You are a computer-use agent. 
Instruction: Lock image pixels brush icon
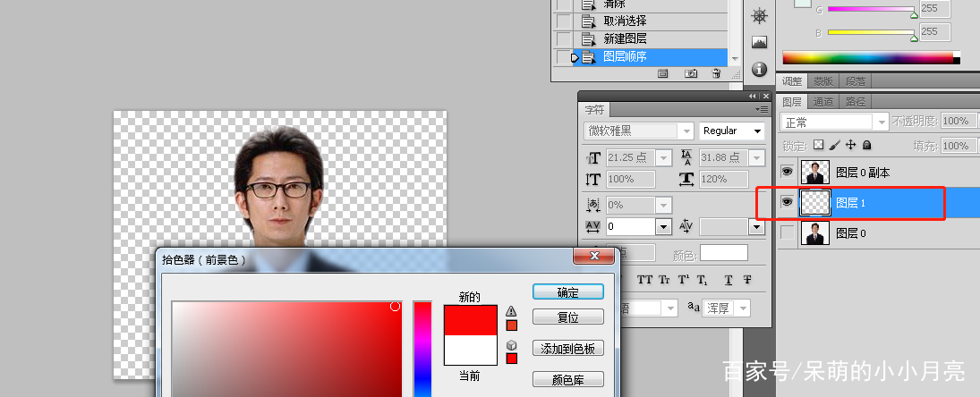pos(834,145)
